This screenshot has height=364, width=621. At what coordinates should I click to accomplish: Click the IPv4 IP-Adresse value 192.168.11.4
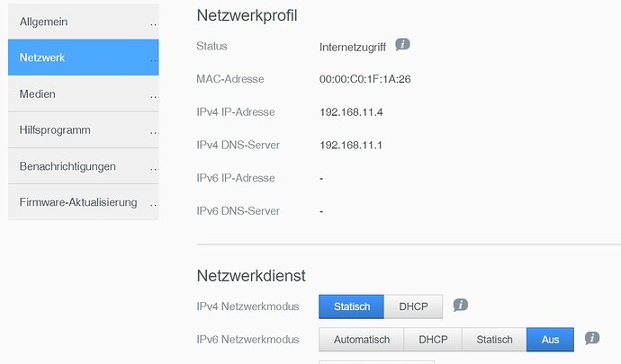[350, 112]
